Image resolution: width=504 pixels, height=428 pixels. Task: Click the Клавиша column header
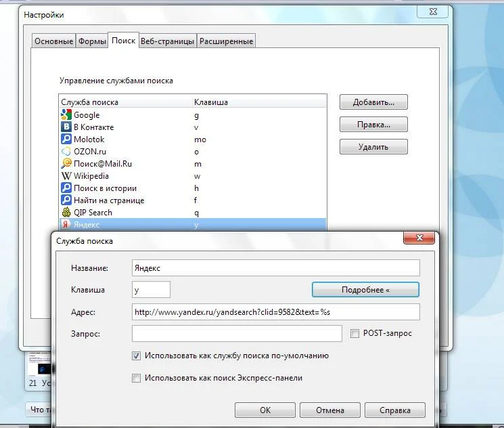[x=259, y=102]
